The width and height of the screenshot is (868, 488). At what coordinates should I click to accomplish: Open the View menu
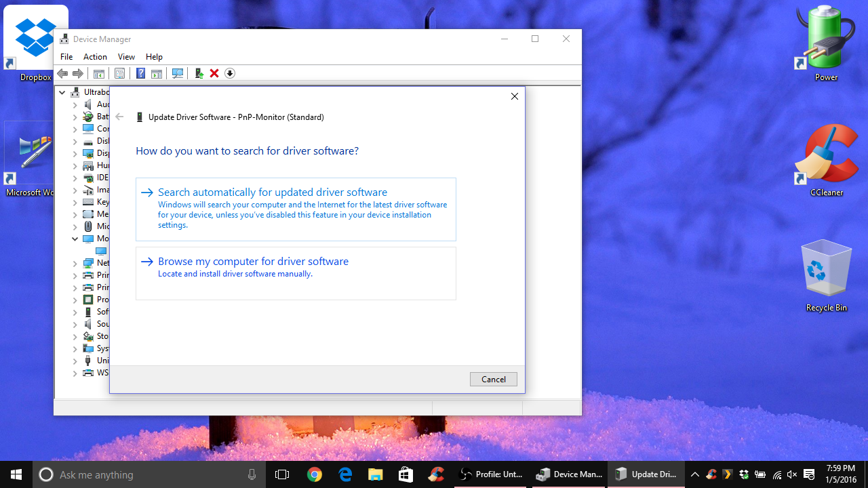pos(126,57)
